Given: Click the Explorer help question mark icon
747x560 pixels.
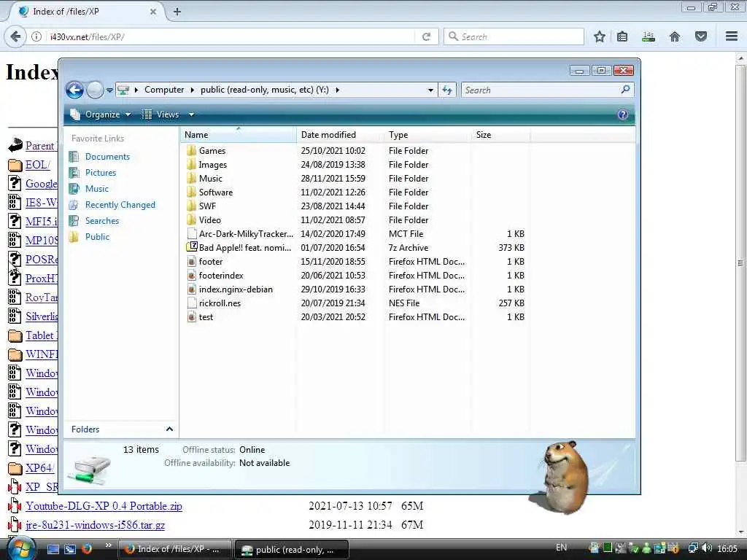Looking at the screenshot, I should [x=622, y=114].
